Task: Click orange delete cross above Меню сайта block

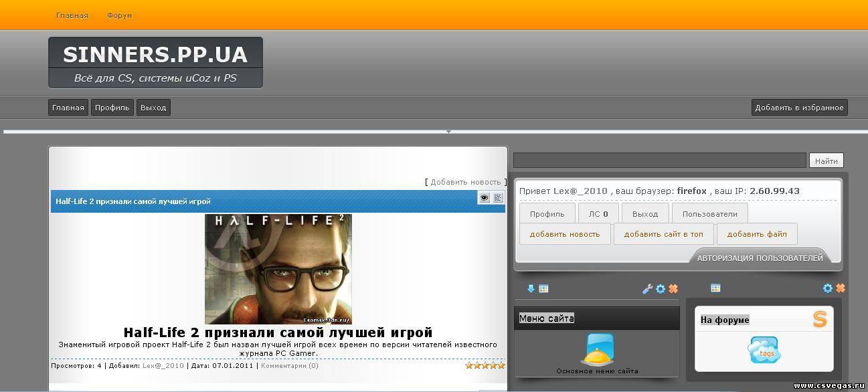Action: tap(673, 288)
